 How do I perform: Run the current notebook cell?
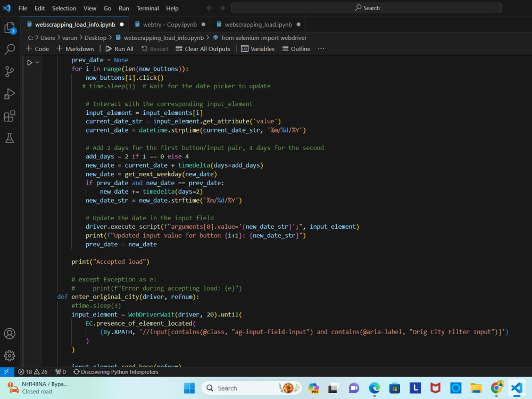(x=29, y=62)
